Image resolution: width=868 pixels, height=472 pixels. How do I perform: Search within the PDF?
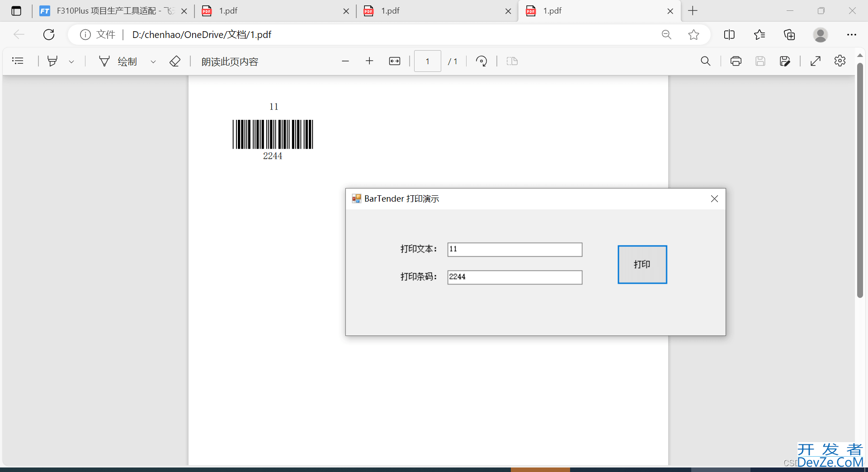[705, 61]
